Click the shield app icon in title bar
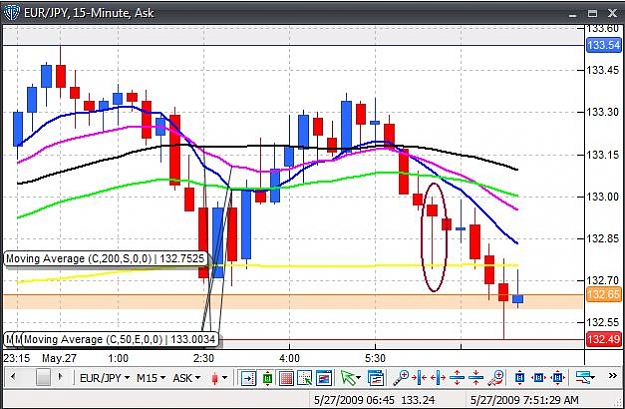Image resolution: width=625 pixels, height=409 pixels. point(11,13)
